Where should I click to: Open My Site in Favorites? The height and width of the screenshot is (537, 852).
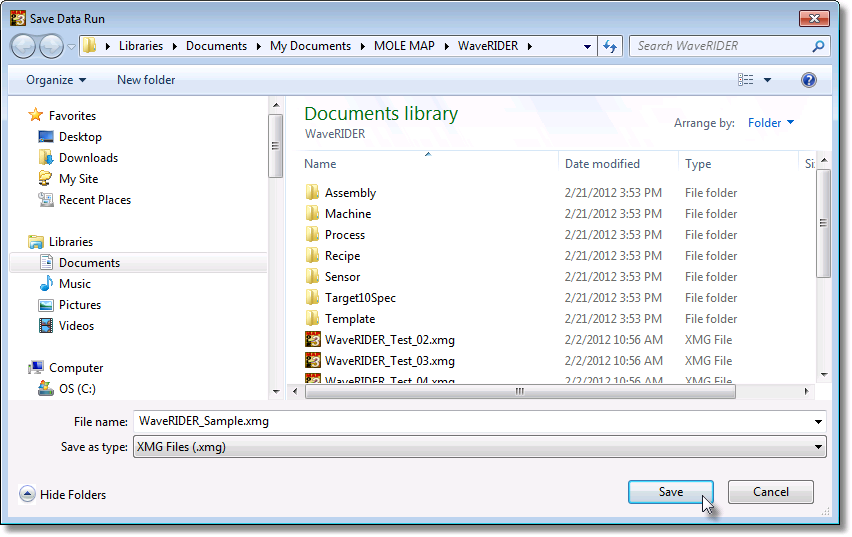78,179
